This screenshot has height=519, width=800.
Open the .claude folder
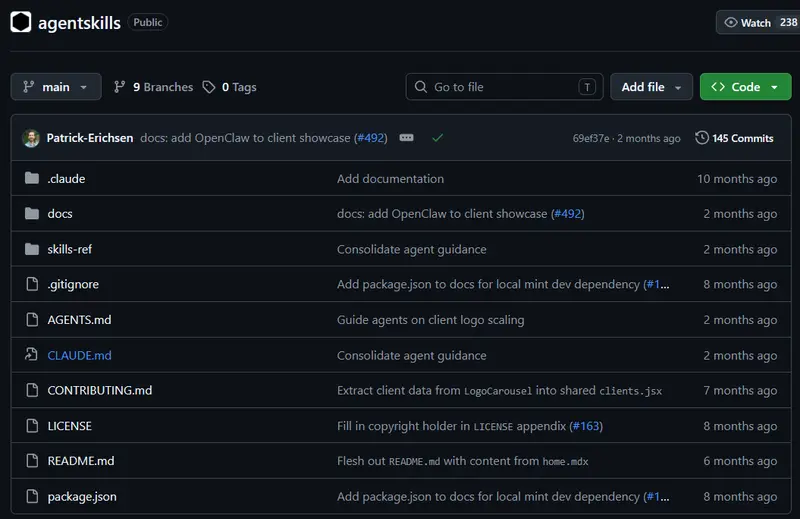pos(66,179)
